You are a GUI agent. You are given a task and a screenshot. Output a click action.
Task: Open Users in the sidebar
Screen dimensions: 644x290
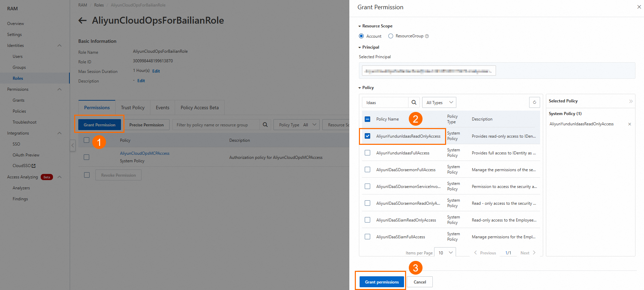(x=18, y=56)
